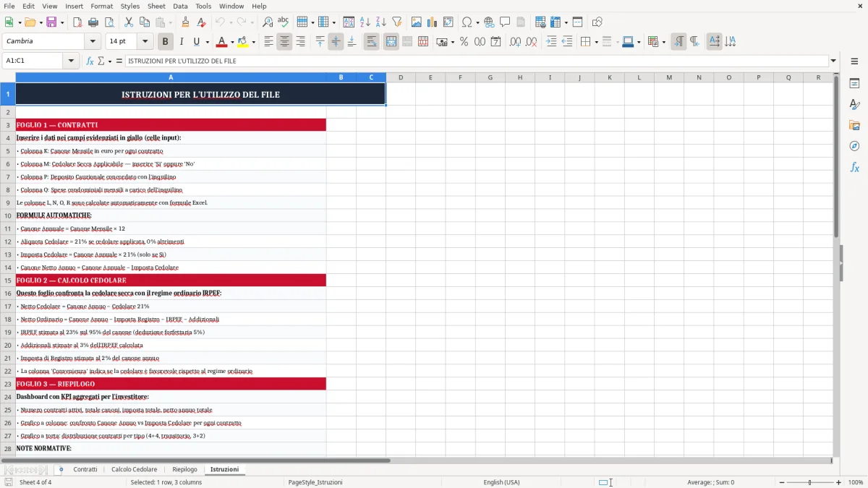Screen dimensions: 868x488
Task: Open sidebar Functions fx icon
Action: 854,168
